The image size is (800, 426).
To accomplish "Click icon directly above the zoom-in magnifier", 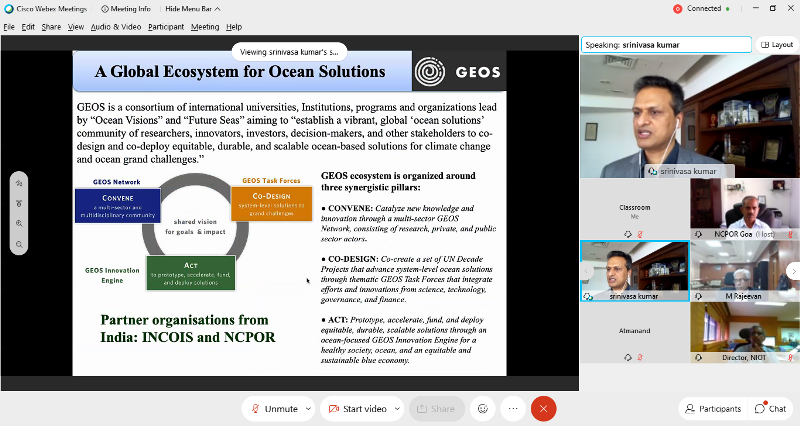I will click(19, 203).
